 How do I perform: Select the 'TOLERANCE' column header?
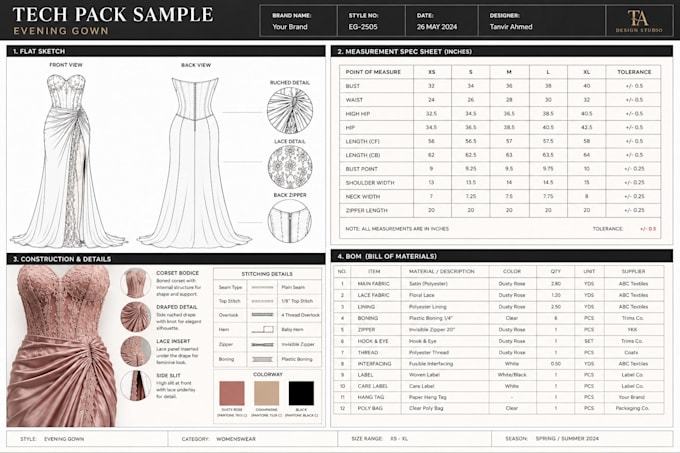634,72
